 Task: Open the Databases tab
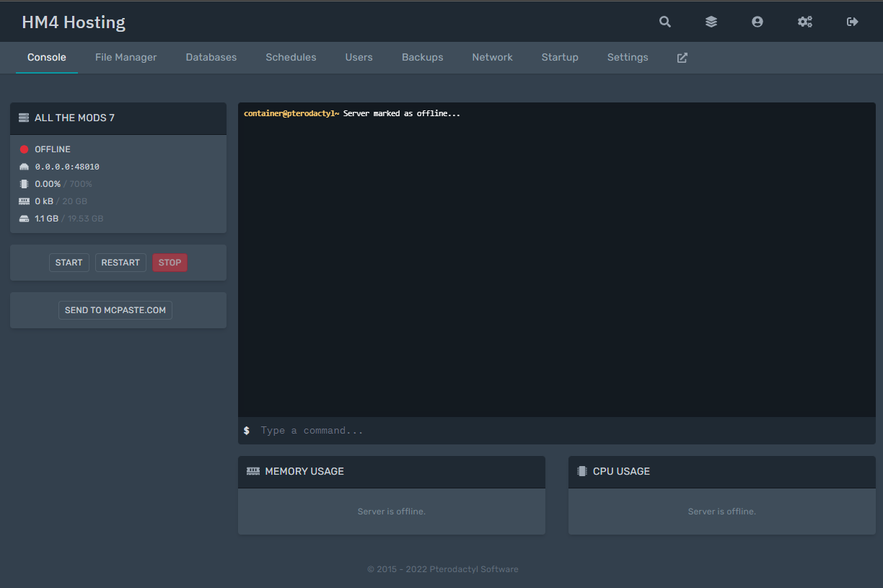pyautogui.click(x=211, y=58)
